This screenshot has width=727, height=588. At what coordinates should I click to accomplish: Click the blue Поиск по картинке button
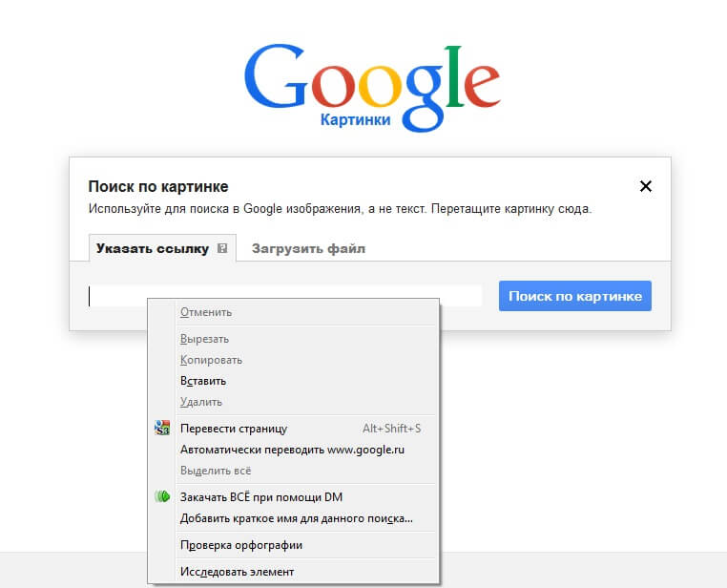[x=575, y=296]
